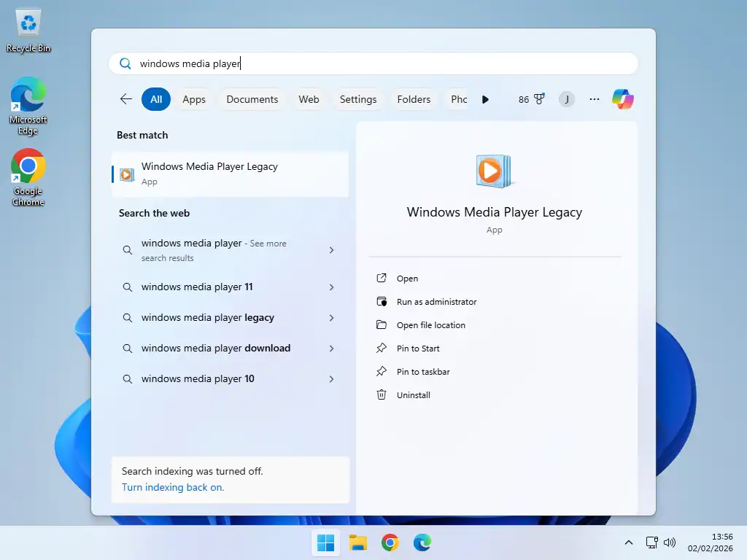The image size is (747, 560).
Task: Click the J account avatar
Action: 567,98
